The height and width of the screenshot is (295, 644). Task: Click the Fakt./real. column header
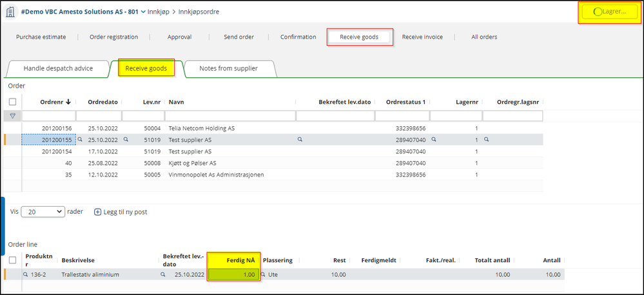point(441,260)
